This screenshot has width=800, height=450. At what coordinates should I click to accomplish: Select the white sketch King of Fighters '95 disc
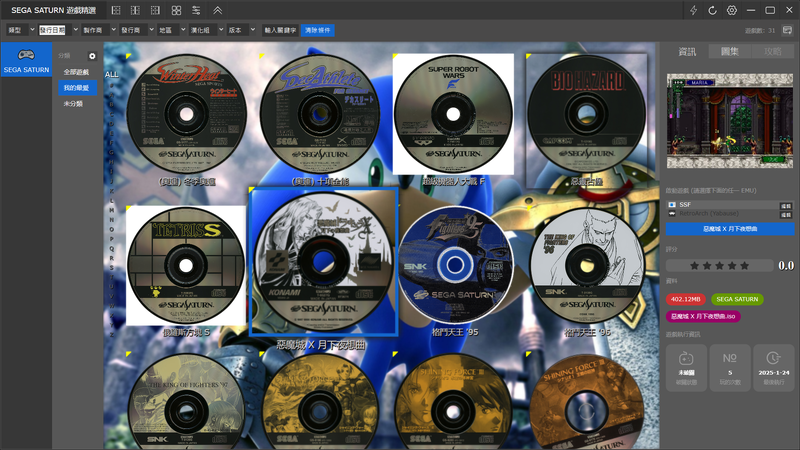[x=587, y=265]
